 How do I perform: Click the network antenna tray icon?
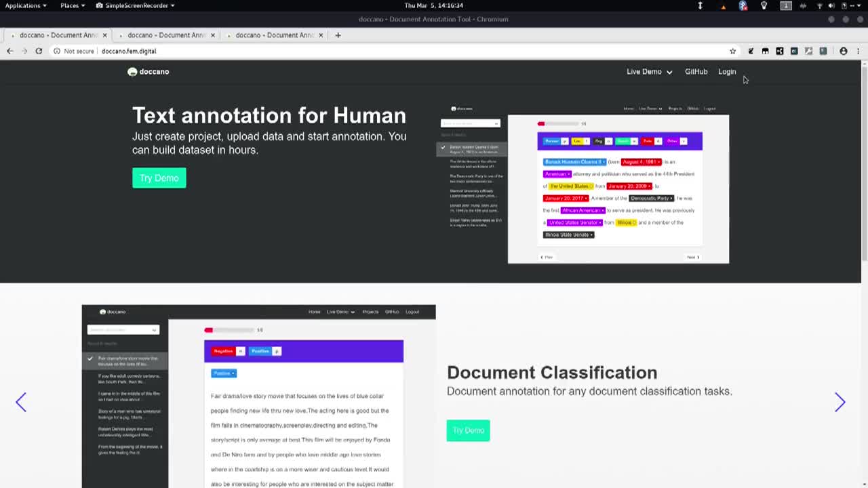coord(819,5)
